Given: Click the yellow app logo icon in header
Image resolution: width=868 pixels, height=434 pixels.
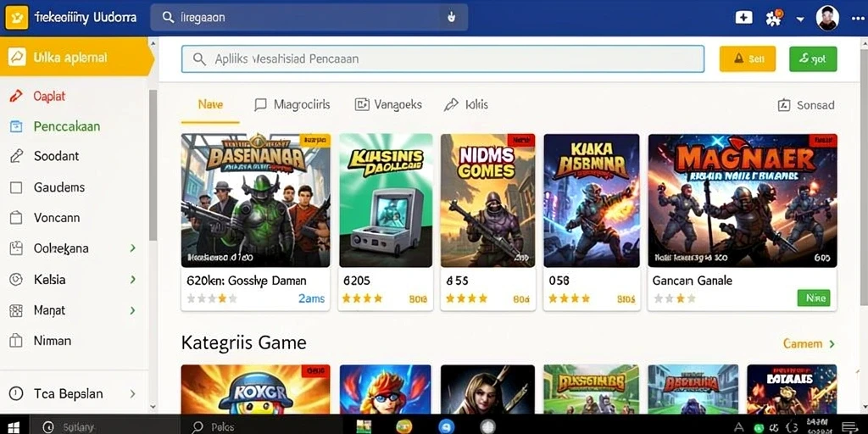Looking at the screenshot, I should pyautogui.click(x=17, y=18).
